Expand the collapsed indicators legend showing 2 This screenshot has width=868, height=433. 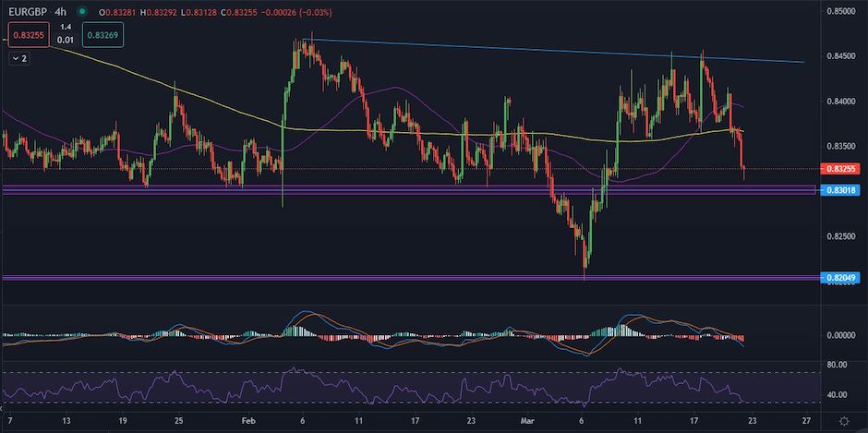click(x=19, y=58)
